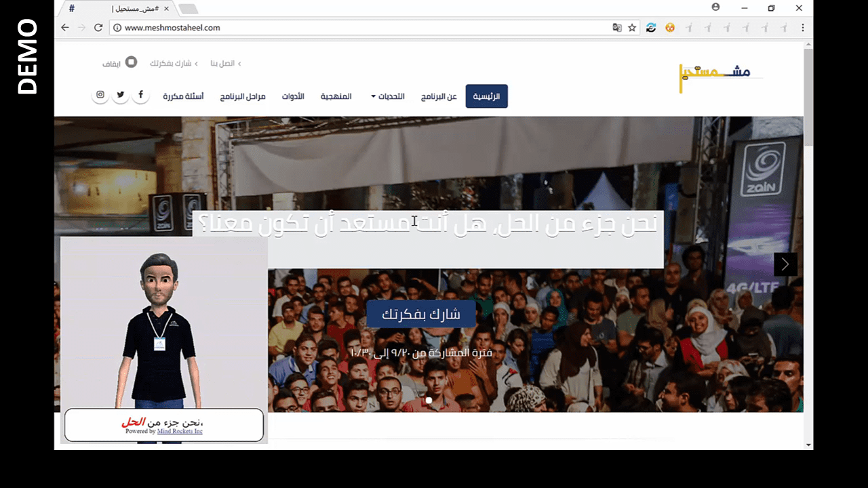This screenshot has width=868, height=488.
Task: Go to next slide with carousel arrow
Action: coord(785,264)
